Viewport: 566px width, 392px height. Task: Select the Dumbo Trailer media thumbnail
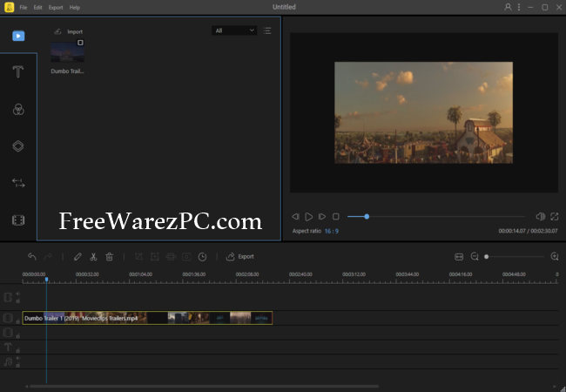(68, 52)
